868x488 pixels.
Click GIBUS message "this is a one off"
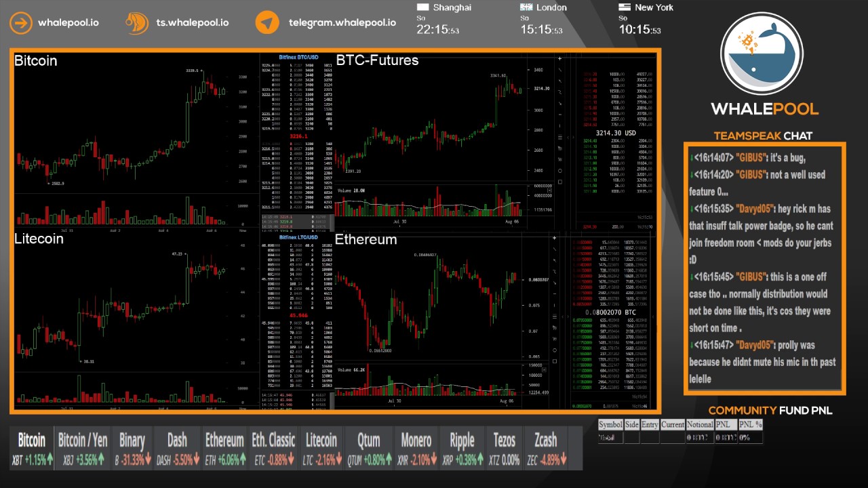point(759,302)
